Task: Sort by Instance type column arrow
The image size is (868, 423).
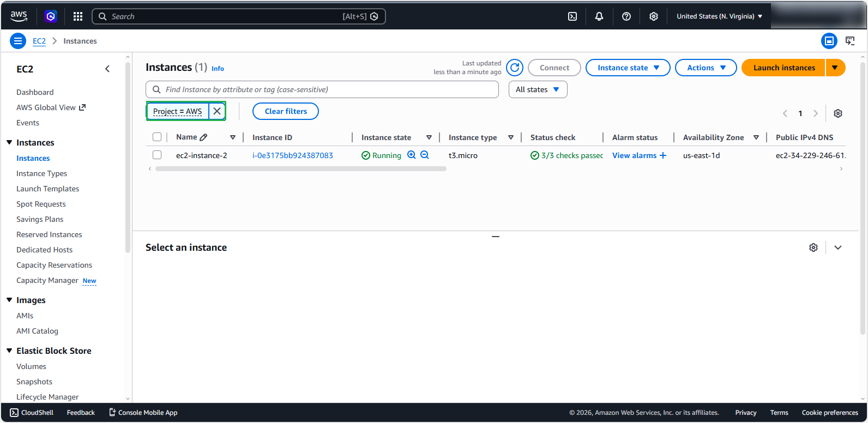Action: (x=511, y=137)
